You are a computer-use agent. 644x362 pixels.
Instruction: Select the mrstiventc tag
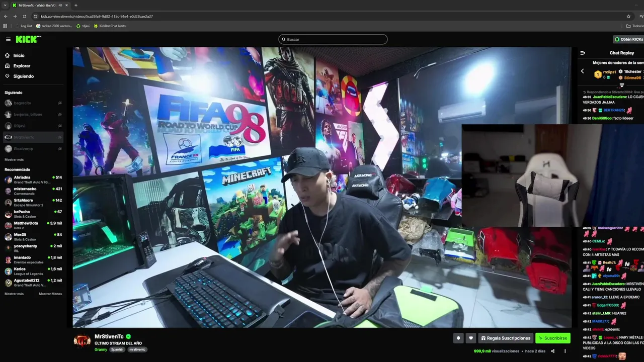[x=137, y=349]
